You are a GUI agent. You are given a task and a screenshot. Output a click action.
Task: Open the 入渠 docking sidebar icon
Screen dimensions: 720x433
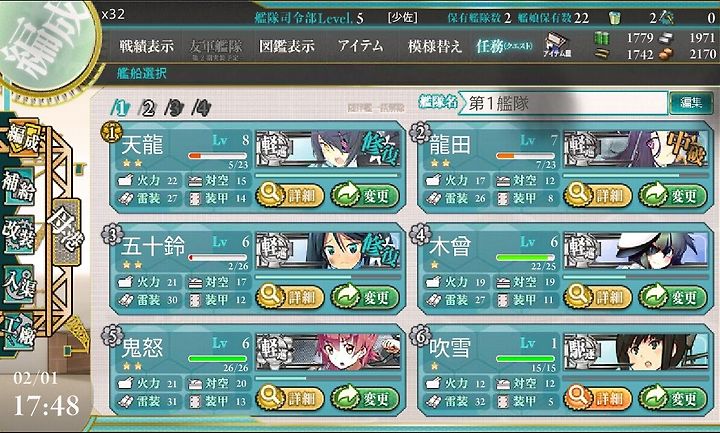19,283
